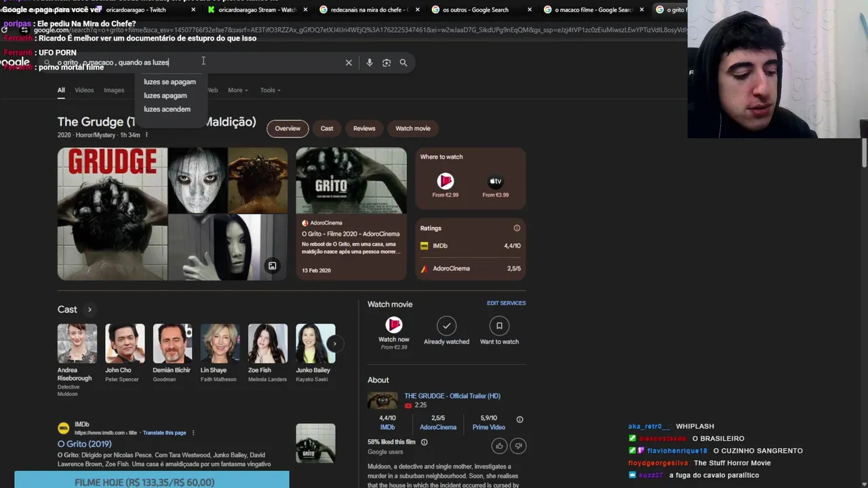Open the Reviews chip
This screenshot has height=488, width=868.
tap(364, 128)
